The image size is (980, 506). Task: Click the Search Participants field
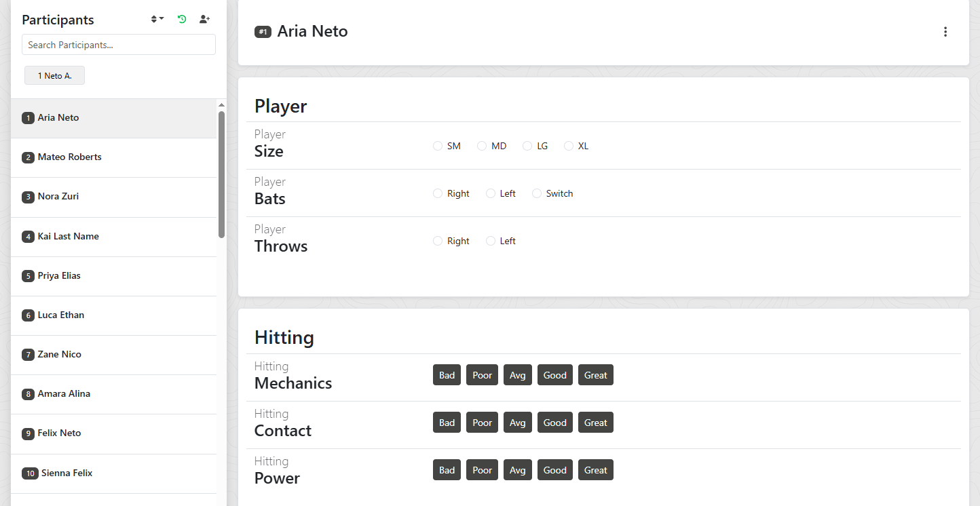[118, 44]
